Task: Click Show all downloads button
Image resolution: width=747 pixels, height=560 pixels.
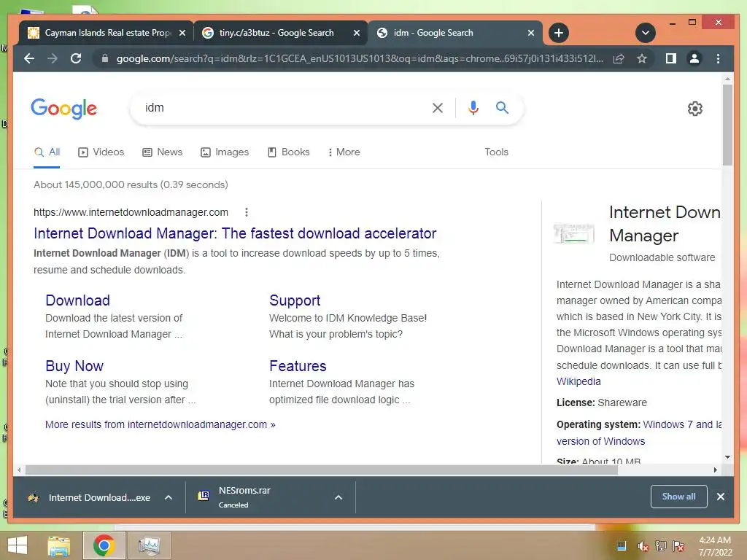Action: 679,497
